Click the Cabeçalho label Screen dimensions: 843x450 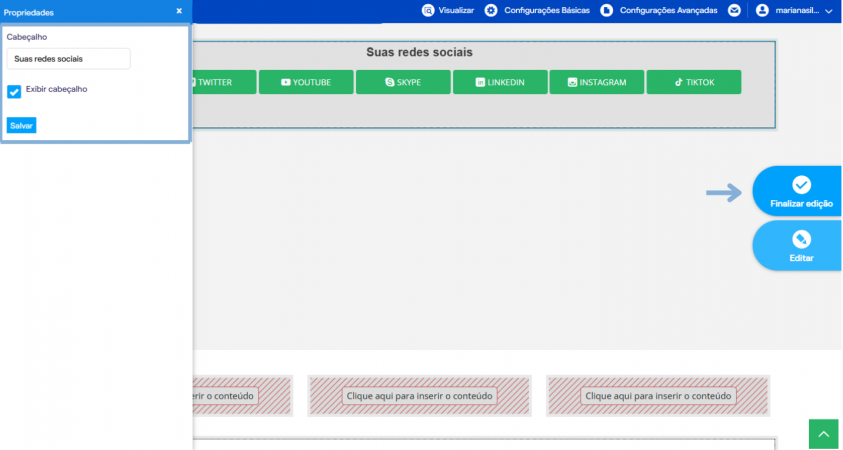(27, 37)
